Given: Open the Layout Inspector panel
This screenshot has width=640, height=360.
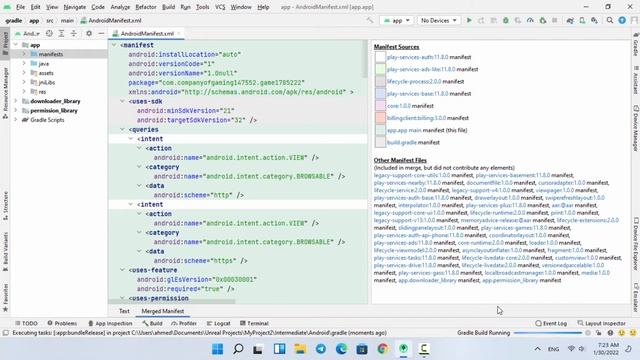Looking at the screenshot, I should pos(601,323).
